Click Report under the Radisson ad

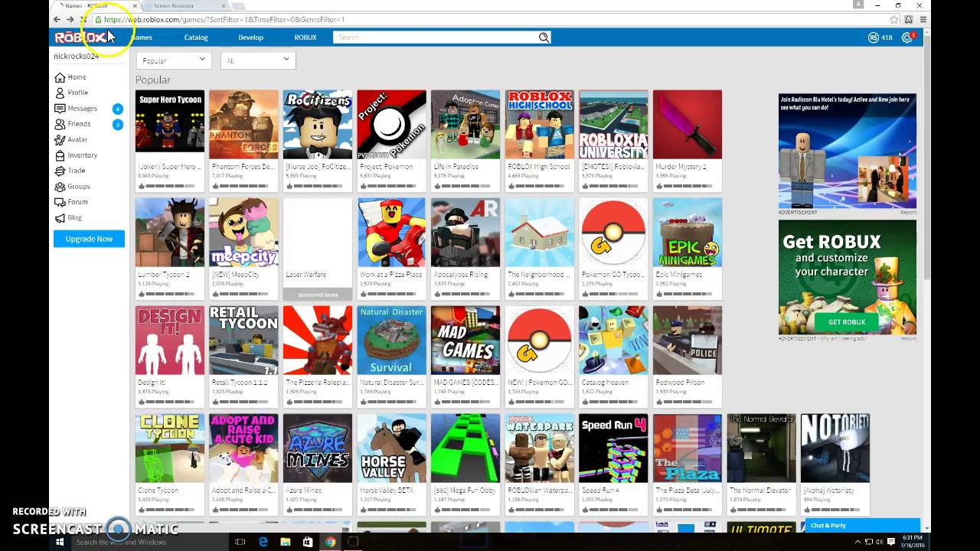click(x=908, y=212)
